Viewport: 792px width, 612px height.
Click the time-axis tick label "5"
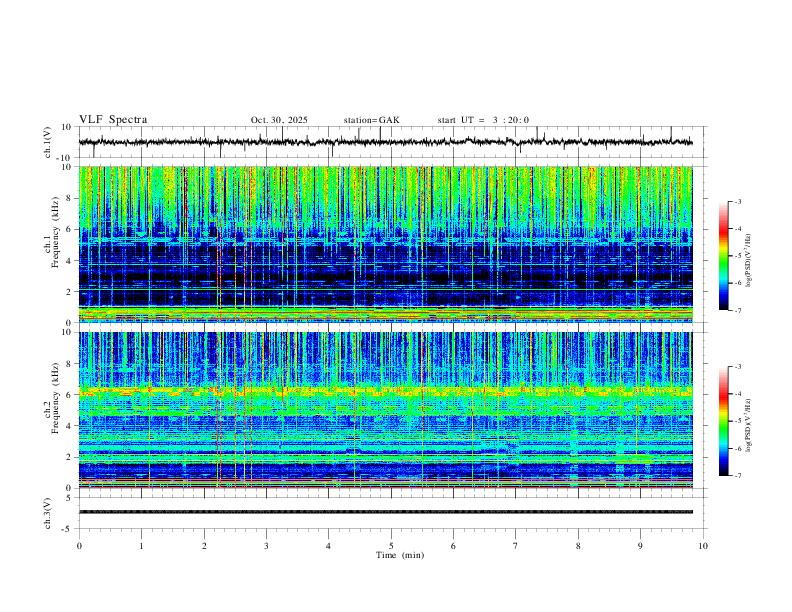click(391, 546)
